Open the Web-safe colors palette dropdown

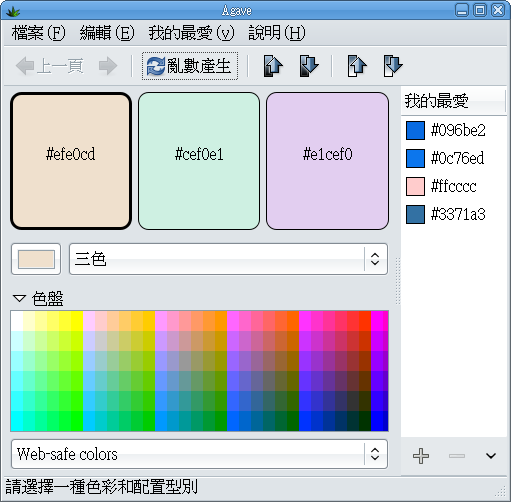tap(199, 454)
